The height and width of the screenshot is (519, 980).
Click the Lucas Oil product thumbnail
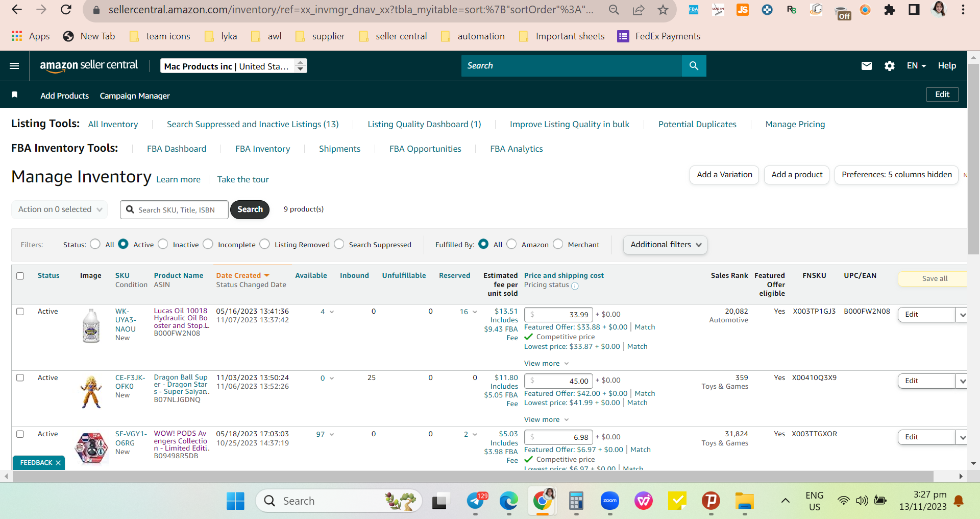pyautogui.click(x=91, y=326)
